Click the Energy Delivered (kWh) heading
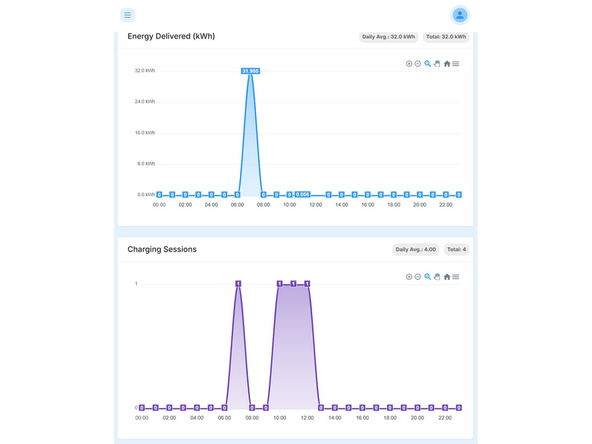 [171, 36]
